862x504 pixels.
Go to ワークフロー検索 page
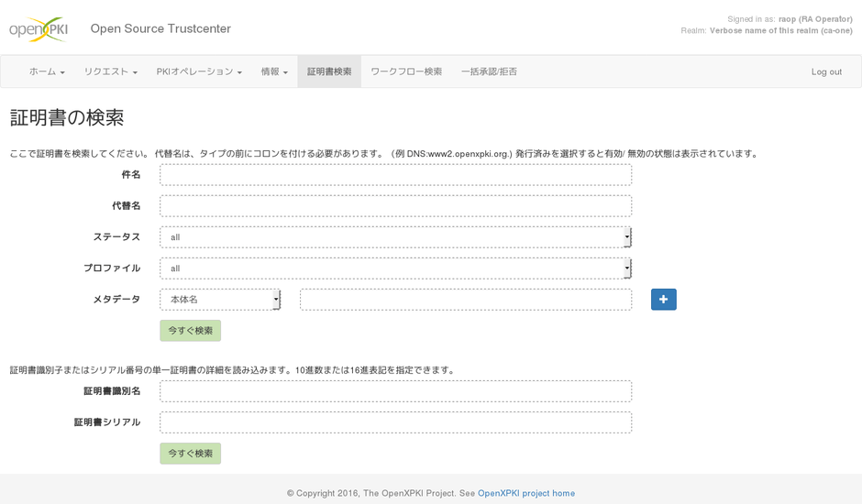click(406, 71)
